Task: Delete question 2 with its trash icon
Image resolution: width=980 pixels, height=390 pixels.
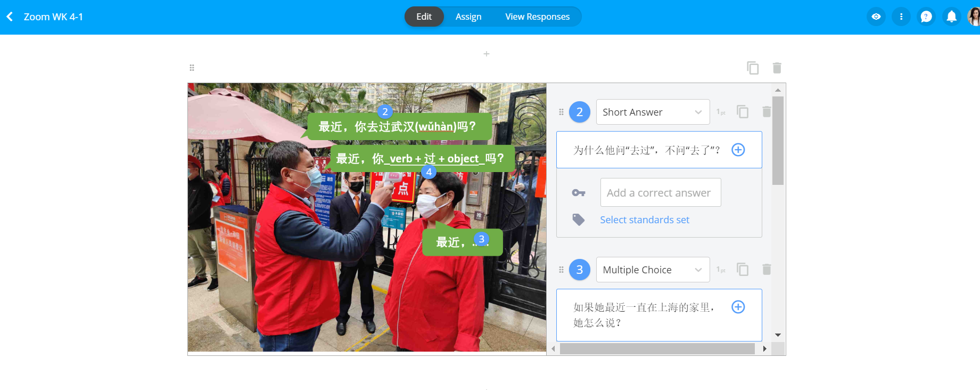Action: [767, 112]
